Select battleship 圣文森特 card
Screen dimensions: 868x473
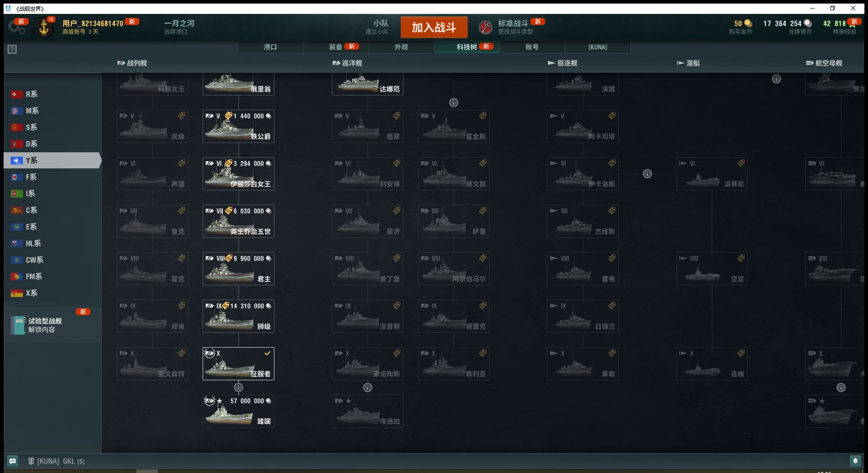coord(152,364)
